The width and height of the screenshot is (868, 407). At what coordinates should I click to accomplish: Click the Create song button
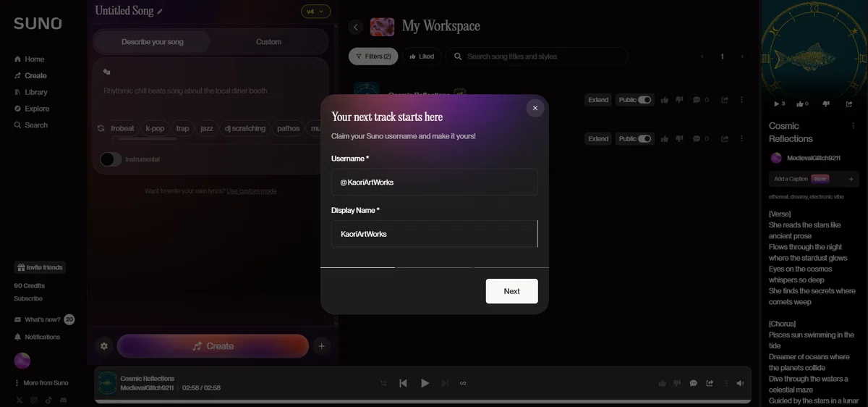tap(213, 346)
